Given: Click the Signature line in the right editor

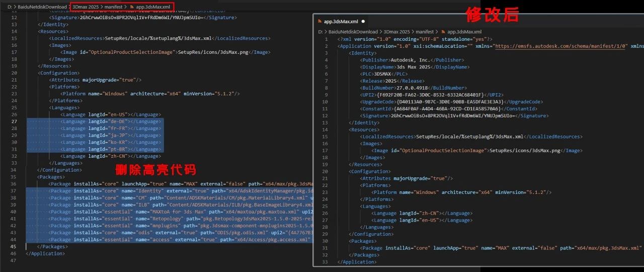Looking at the screenshot, I should [x=454, y=115].
